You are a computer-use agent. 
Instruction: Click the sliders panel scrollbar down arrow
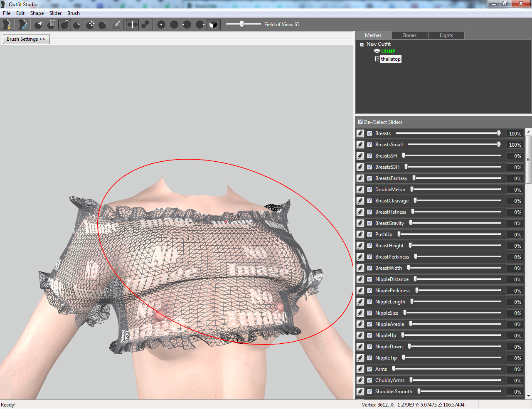[529, 396]
